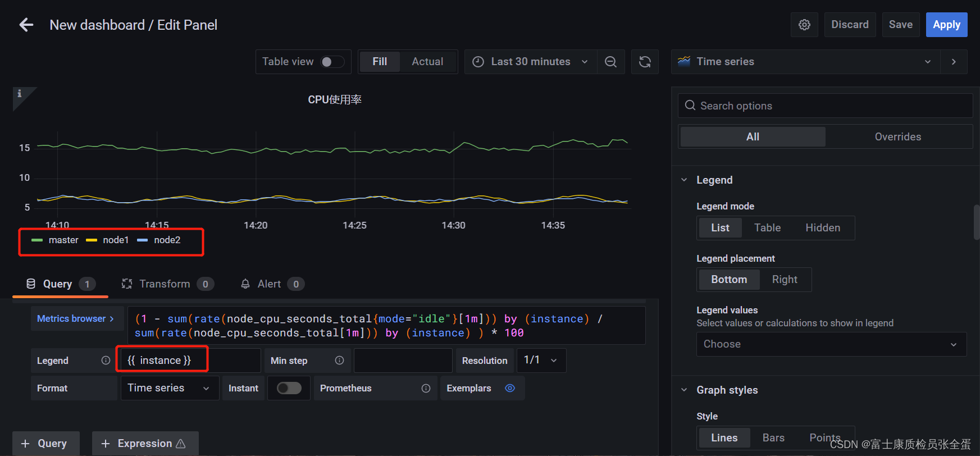Set legend mode to Table
Viewport: 980px width, 456px height.
tap(767, 228)
